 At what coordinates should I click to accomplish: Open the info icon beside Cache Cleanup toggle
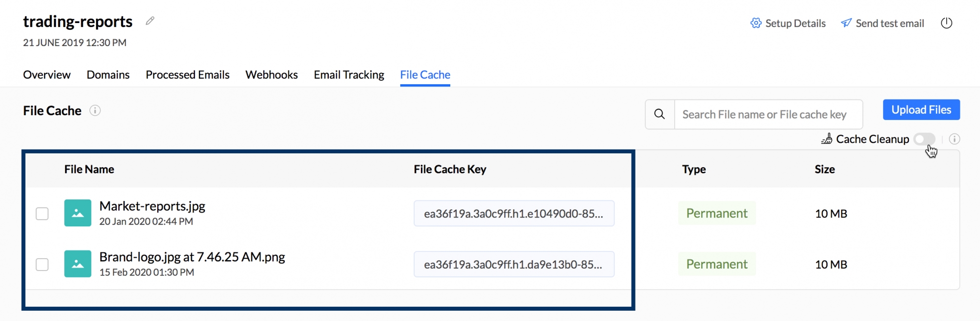tap(955, 139)
